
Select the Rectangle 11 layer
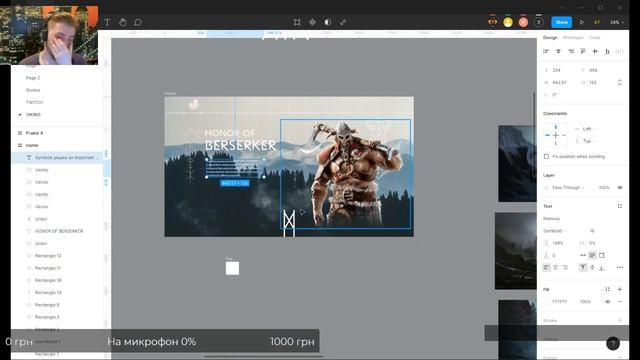(x=48, y=268)
